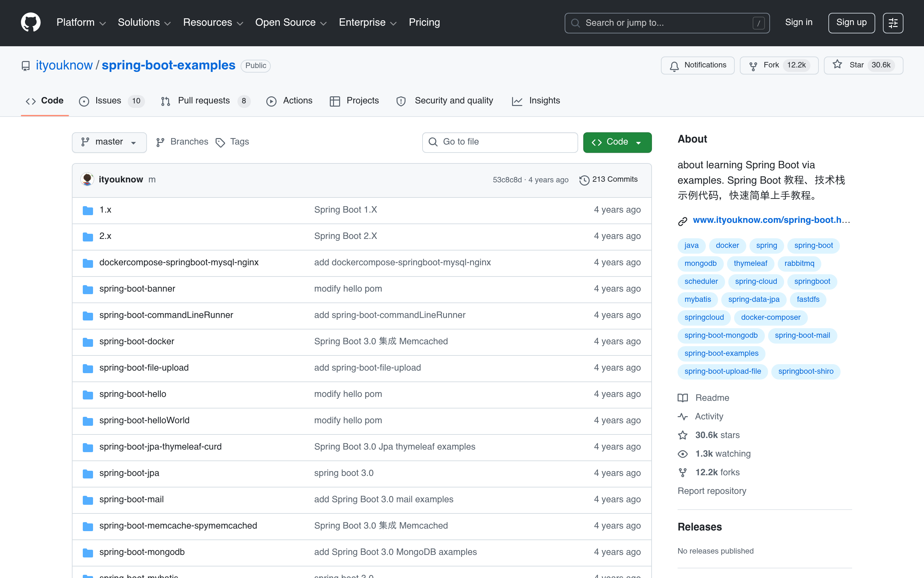Click the spring-boot-mail folder icon
This screenshot has height=578, width=924.
(x=88, y=500)
